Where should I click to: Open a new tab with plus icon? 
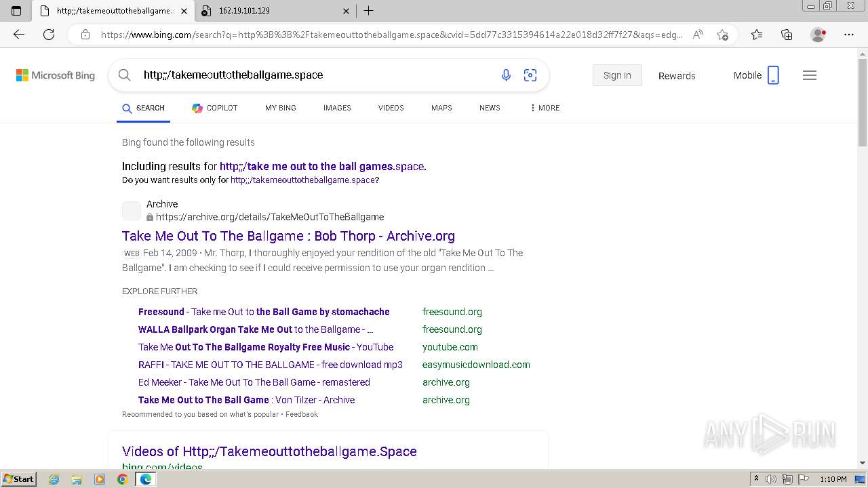pos(368,11)
